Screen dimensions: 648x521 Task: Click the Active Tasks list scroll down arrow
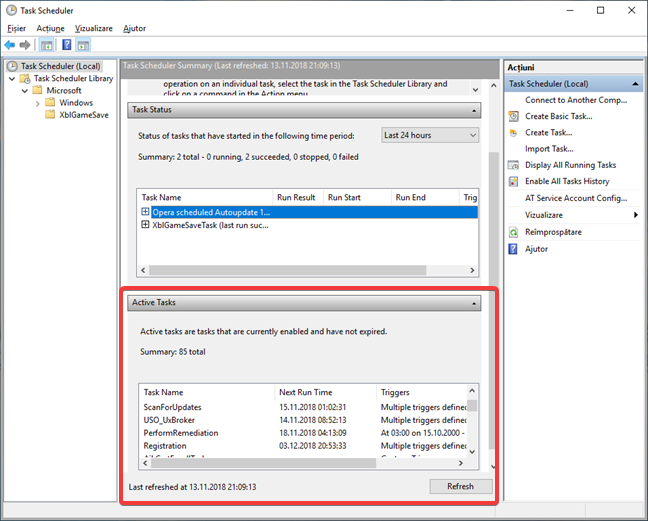(472, 452)
